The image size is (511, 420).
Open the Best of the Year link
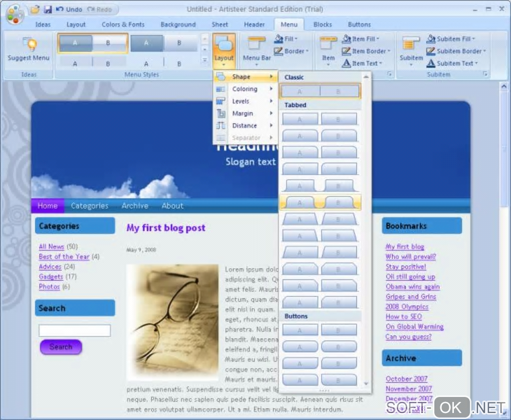[64, 257]
